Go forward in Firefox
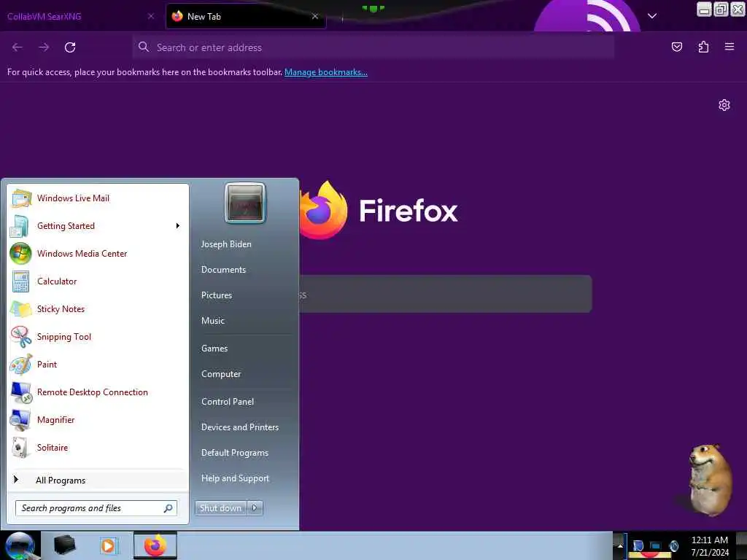The height and width of the screenshot is (560, 747). coord(44,47)
